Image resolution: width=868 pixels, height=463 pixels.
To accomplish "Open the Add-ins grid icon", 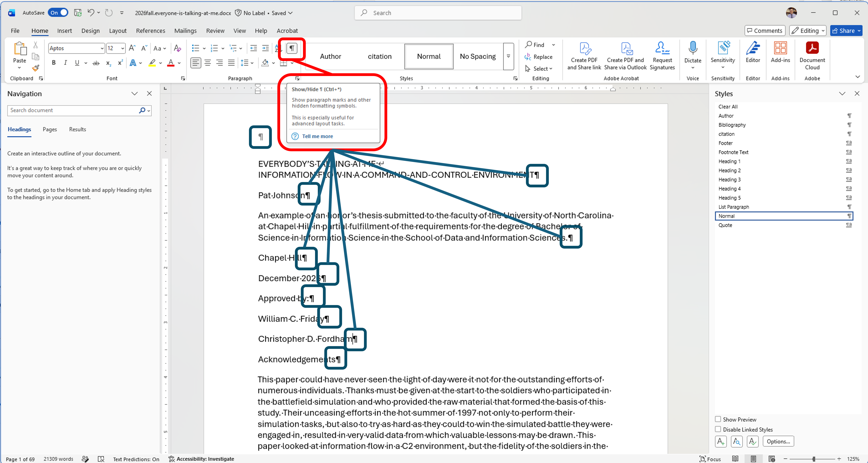I will (x=780, y=48).
